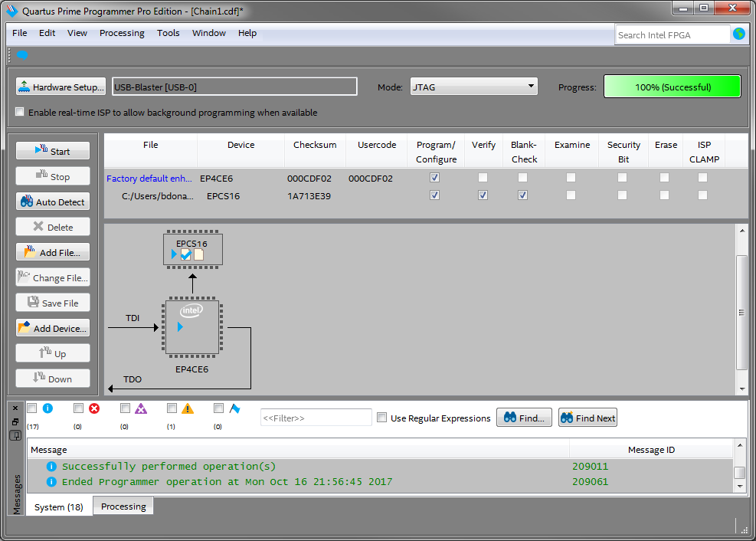Click info icon on 'Successfully performed' message
The height and width of the screenshot is (541, 756).
coord(51,466)
